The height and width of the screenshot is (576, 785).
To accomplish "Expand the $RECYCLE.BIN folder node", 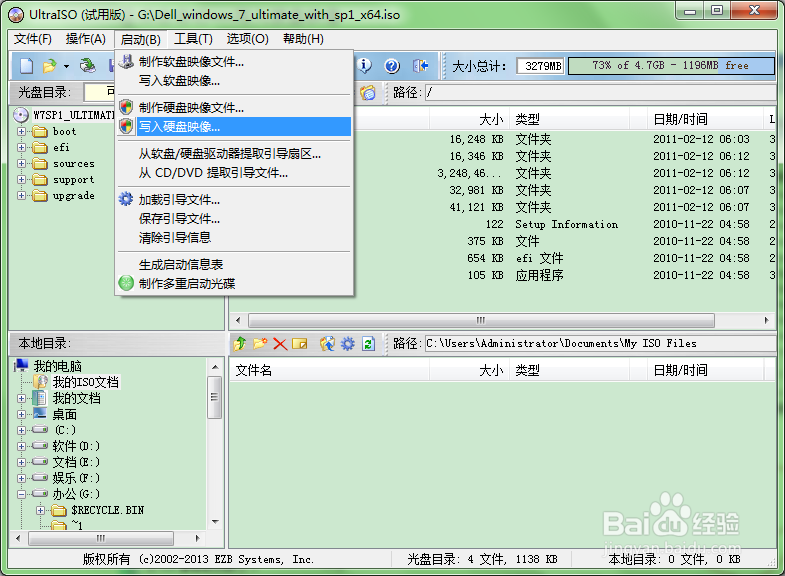I will (40, 510).
